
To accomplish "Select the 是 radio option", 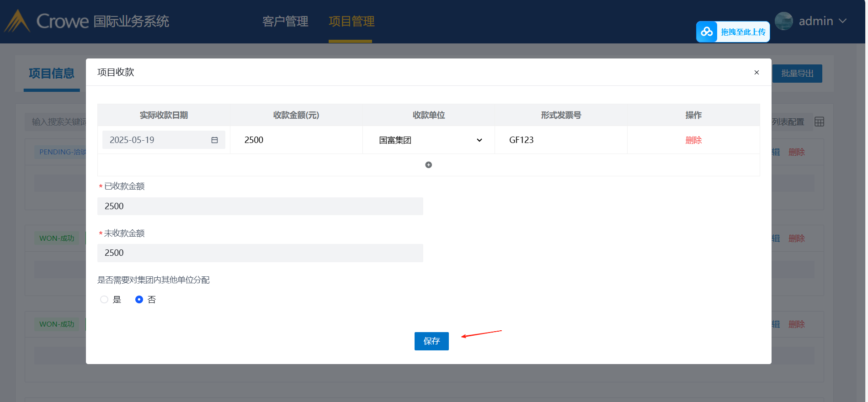I will coord(104,300).
